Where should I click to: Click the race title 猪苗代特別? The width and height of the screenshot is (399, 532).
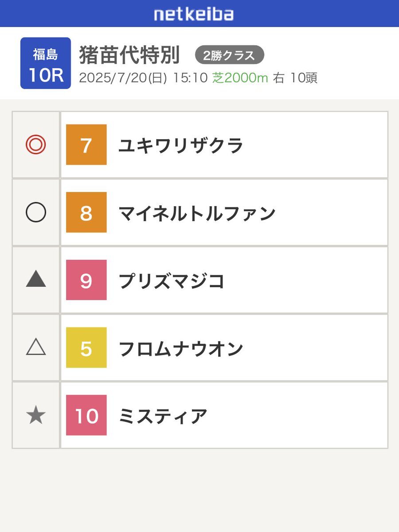[x=129, y=55]
